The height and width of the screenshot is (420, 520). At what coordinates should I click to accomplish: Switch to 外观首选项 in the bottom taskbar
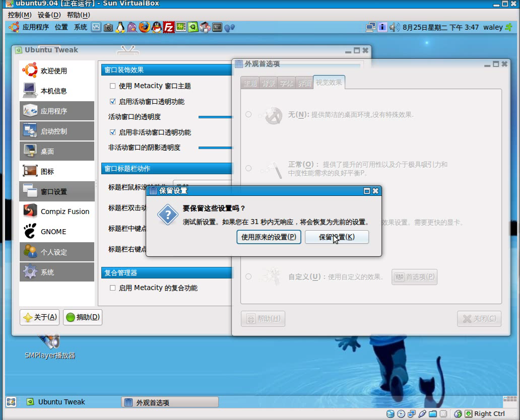pos(170,402)
